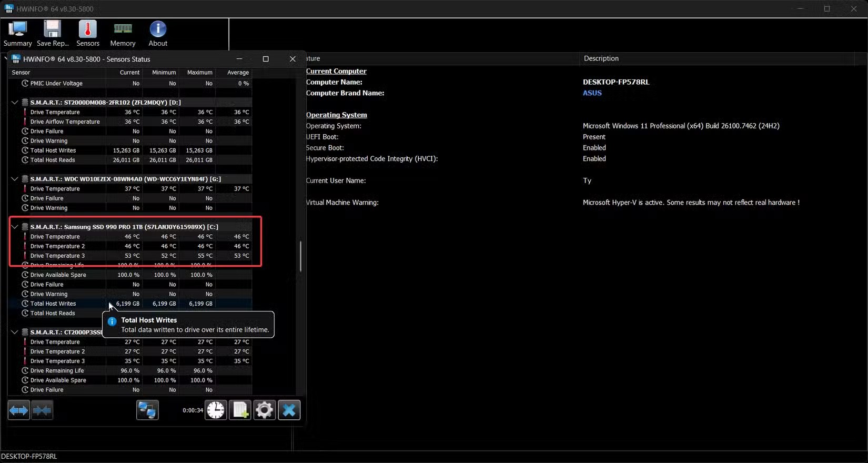Open sensor settings gear icon
This screenshot has width=868, height=463.
[265, 410]
